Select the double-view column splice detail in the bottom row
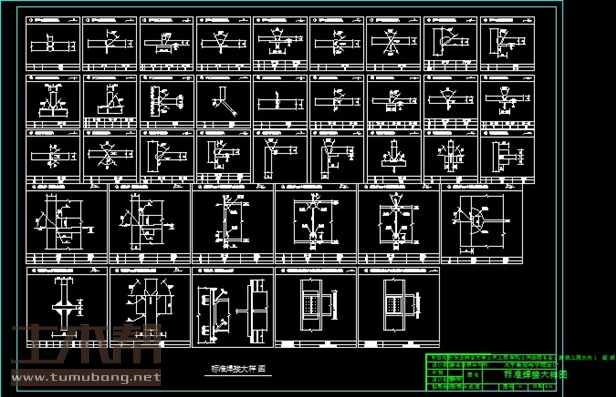Screen dimensions: 616x397 tap(233, 307)
